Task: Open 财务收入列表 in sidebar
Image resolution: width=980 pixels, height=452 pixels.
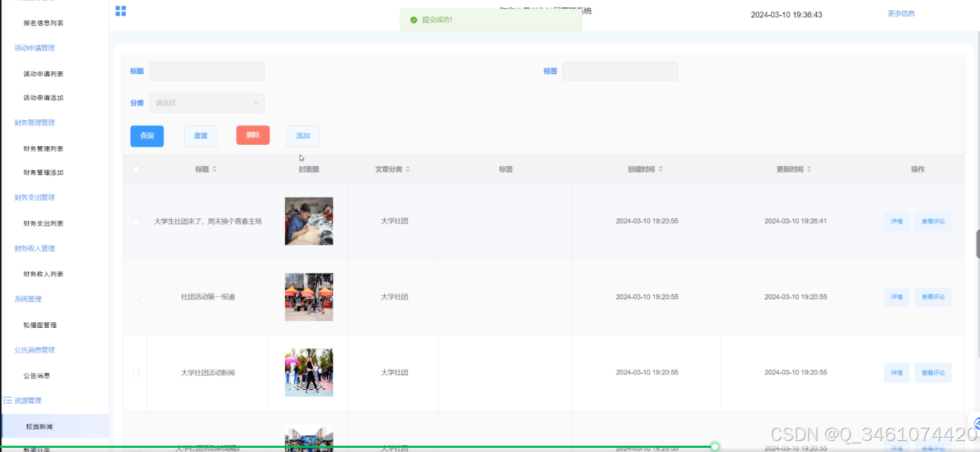Action: (x=43, y=274)
